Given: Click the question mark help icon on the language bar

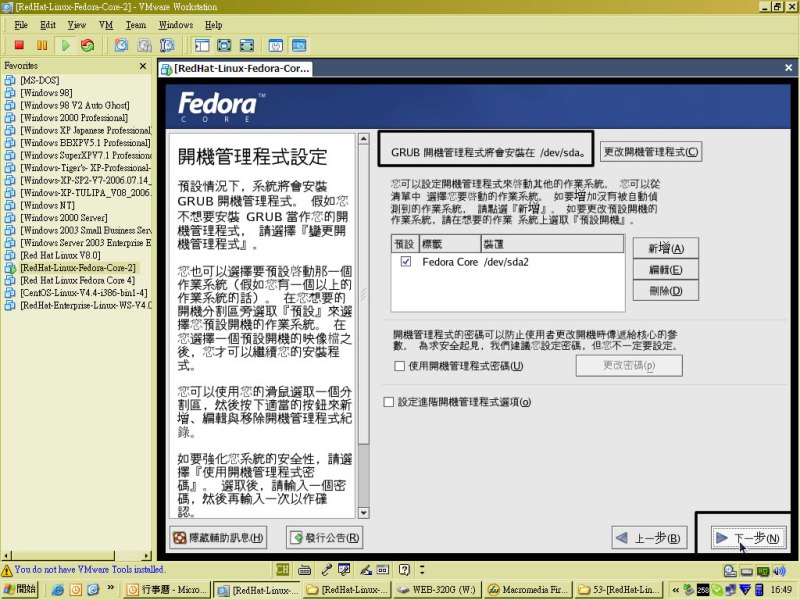Looking at the screenshot, I should click(404, 569).
